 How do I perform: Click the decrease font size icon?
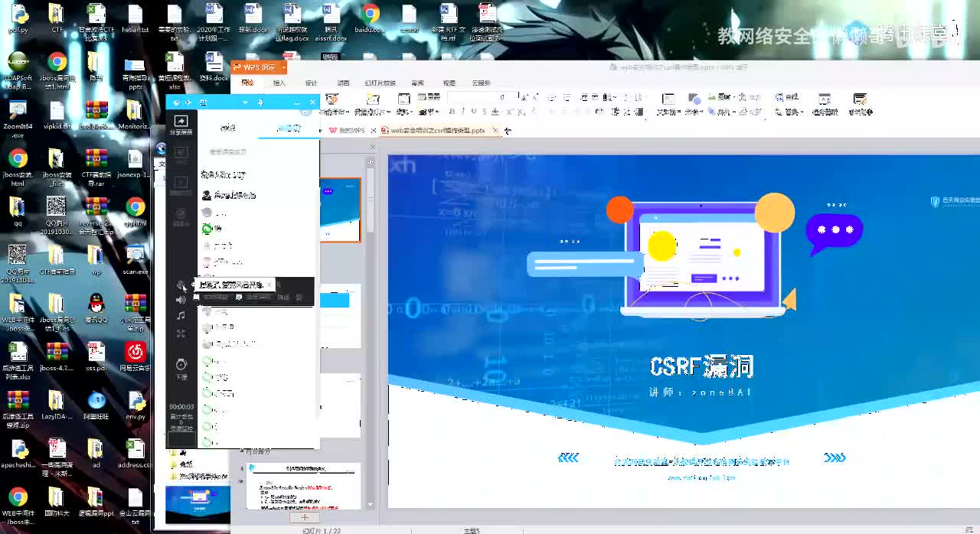(535, 97)
